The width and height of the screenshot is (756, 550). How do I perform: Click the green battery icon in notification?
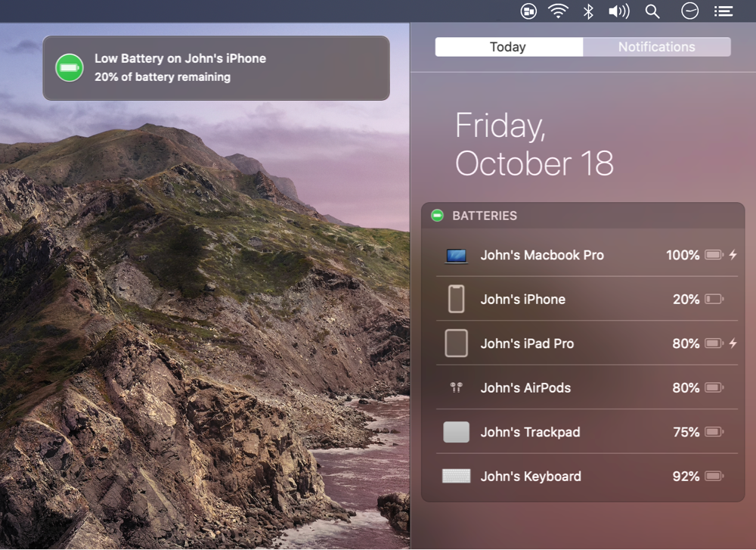(70, 68)
